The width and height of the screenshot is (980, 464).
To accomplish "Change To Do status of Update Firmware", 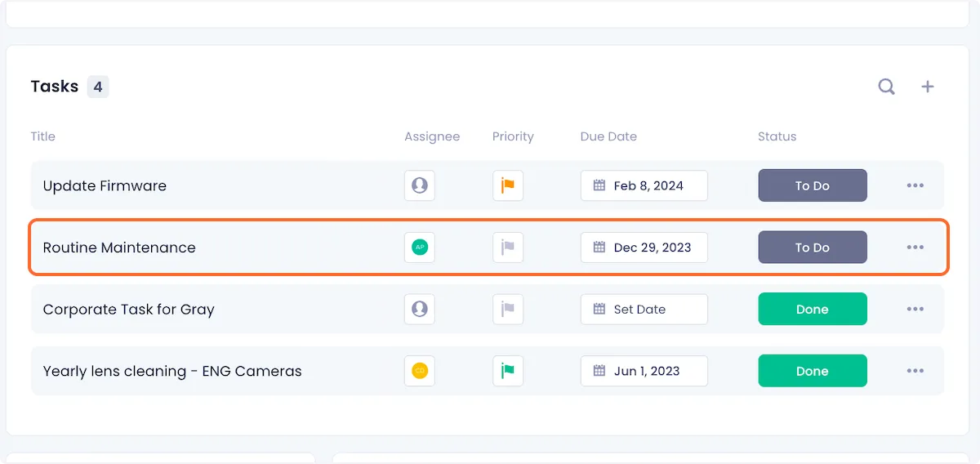I will tap(813, 185).
